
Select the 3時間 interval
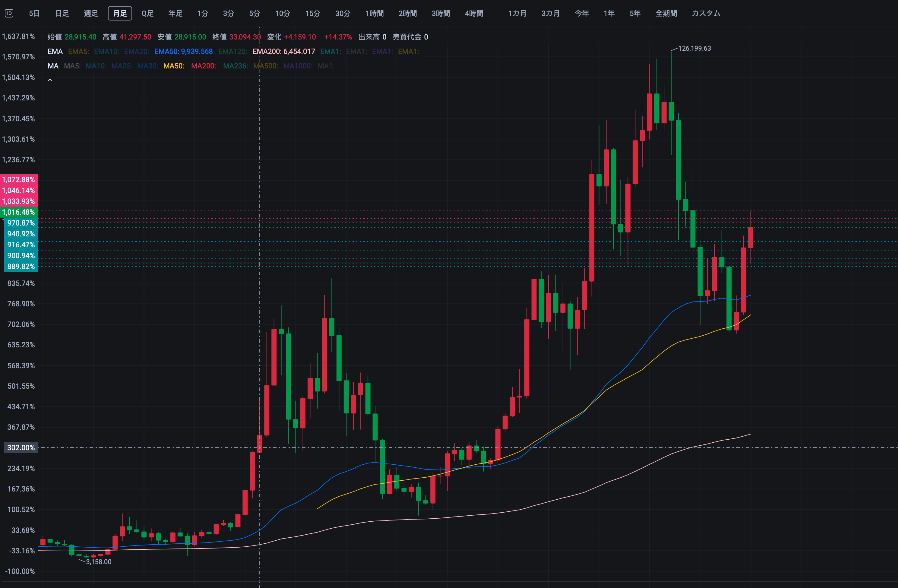click(441, 13)
